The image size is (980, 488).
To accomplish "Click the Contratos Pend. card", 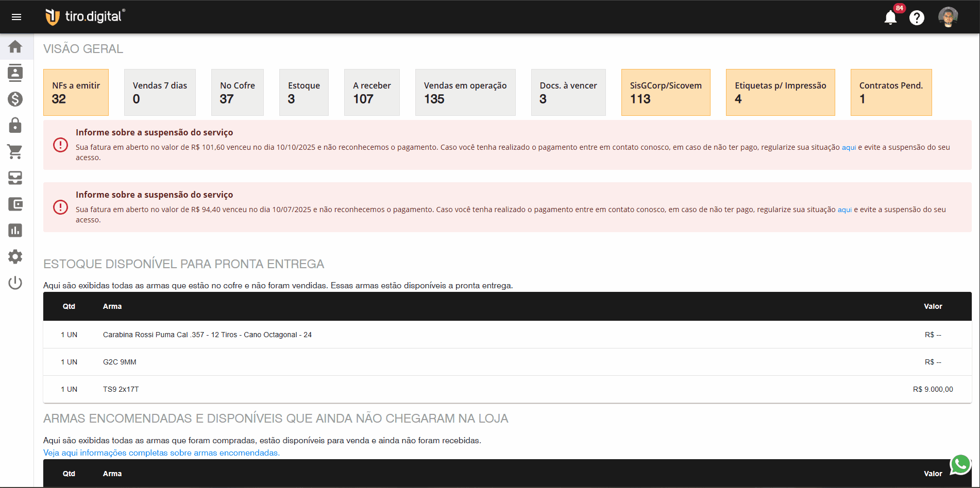I will tap(891, 92).
